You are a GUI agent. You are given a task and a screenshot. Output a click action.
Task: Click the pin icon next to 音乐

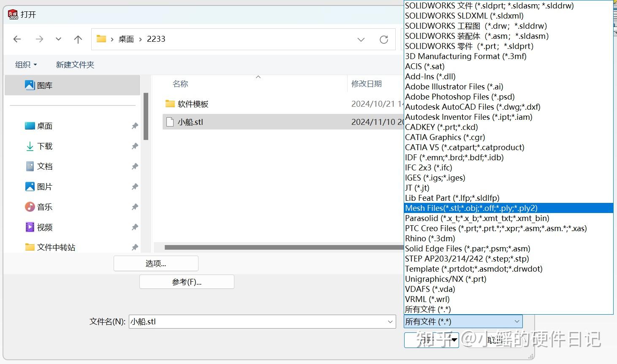click(x=135, y=207)
